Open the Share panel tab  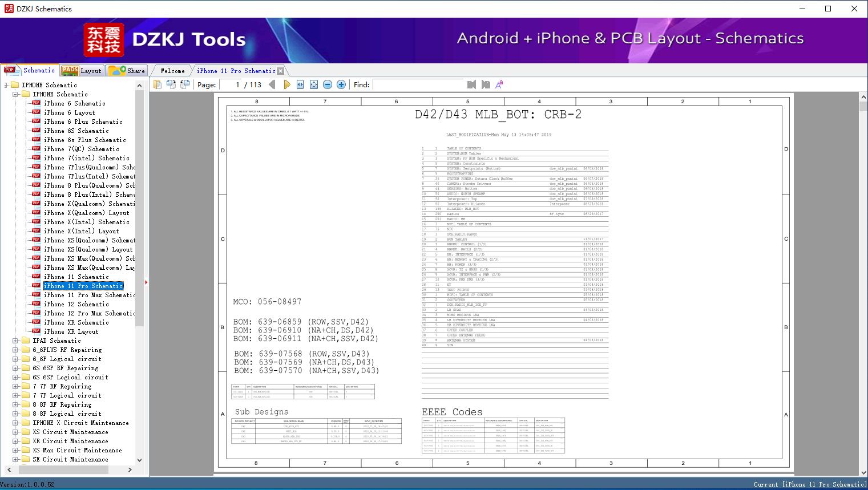point(127,71)
